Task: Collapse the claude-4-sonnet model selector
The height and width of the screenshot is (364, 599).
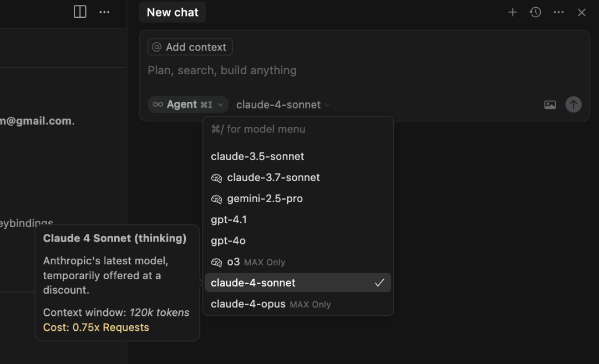Action: (x=283, y=105)
